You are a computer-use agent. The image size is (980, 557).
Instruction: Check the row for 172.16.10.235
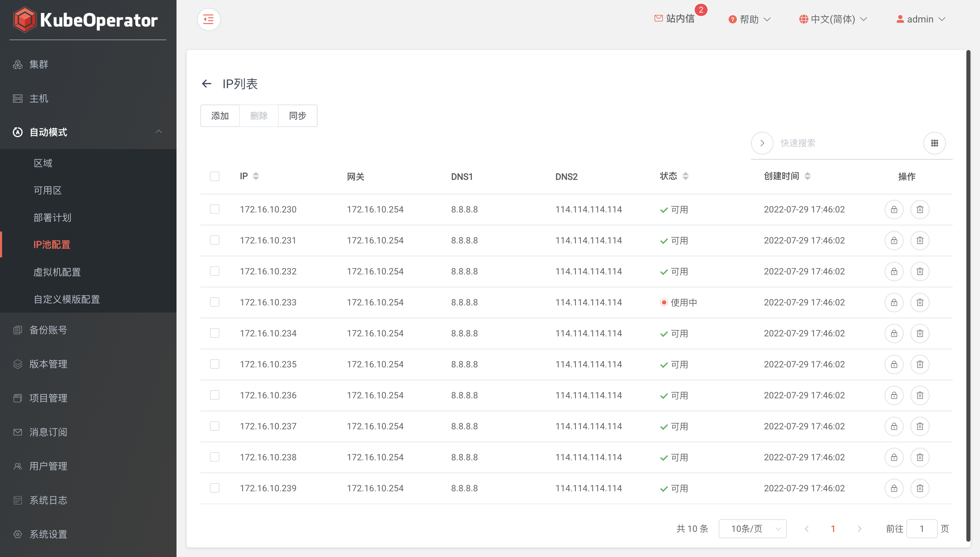(x=214, y=364)
